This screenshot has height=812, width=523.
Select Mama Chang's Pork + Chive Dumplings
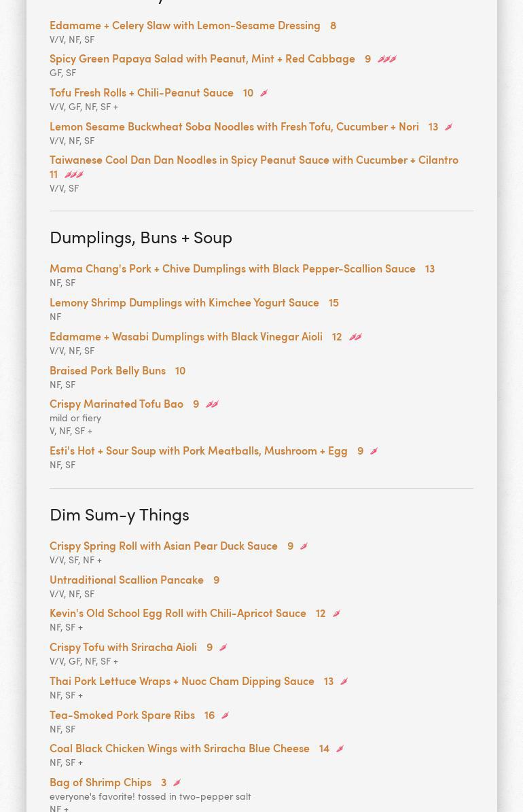click(232, 268)
